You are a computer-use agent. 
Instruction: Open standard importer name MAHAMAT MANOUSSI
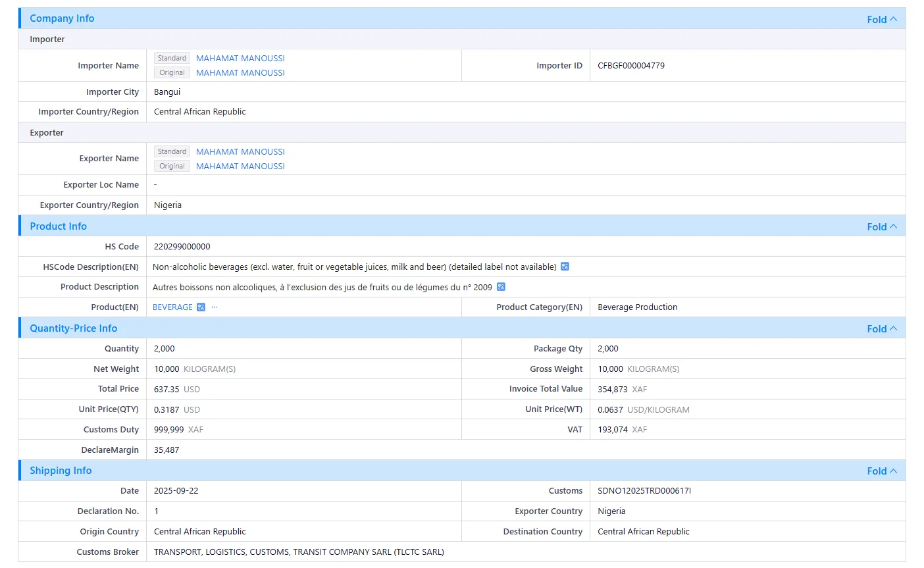tap(240, 58)
